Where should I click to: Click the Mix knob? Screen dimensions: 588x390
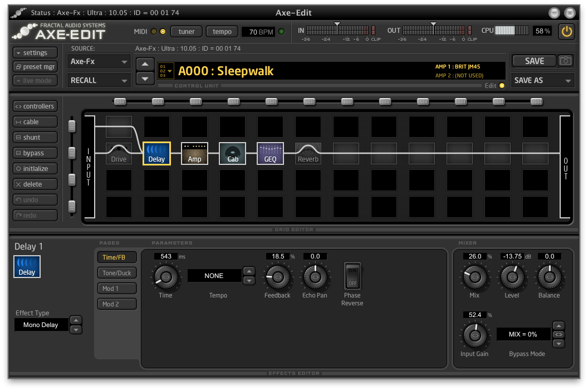pos(475,277)
